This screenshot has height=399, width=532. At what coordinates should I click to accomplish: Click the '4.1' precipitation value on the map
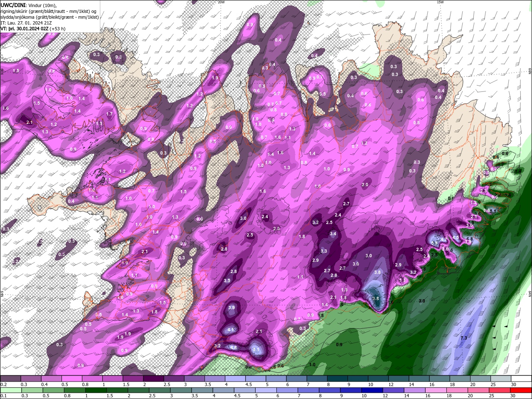(x=231, y=330)
